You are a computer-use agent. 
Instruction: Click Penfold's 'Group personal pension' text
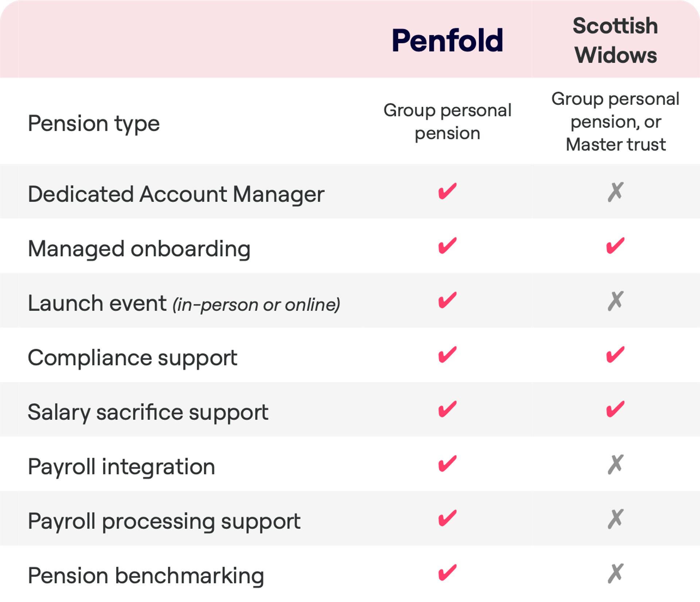pos(447,122)
